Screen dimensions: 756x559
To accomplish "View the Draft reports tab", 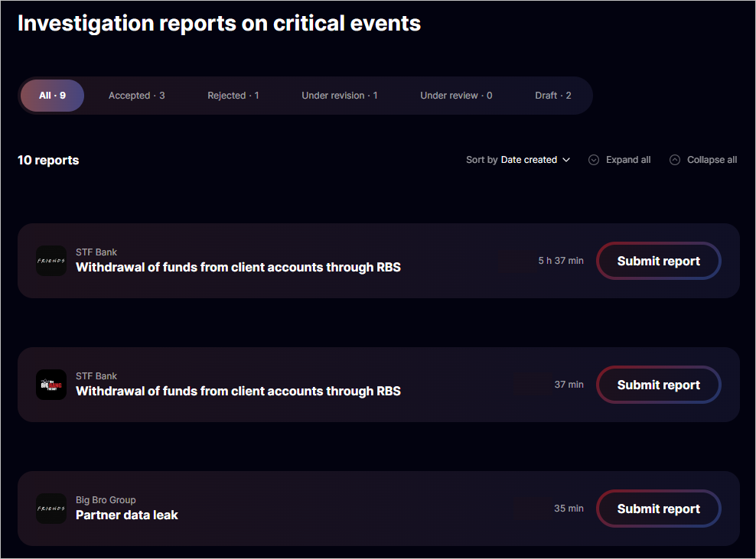I will point(552,96).
